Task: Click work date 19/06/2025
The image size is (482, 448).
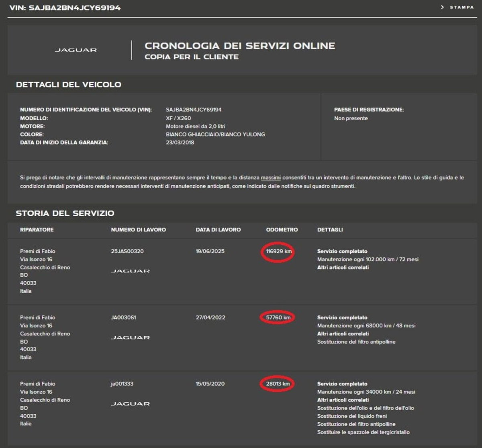Action: (x=210, y=252)
